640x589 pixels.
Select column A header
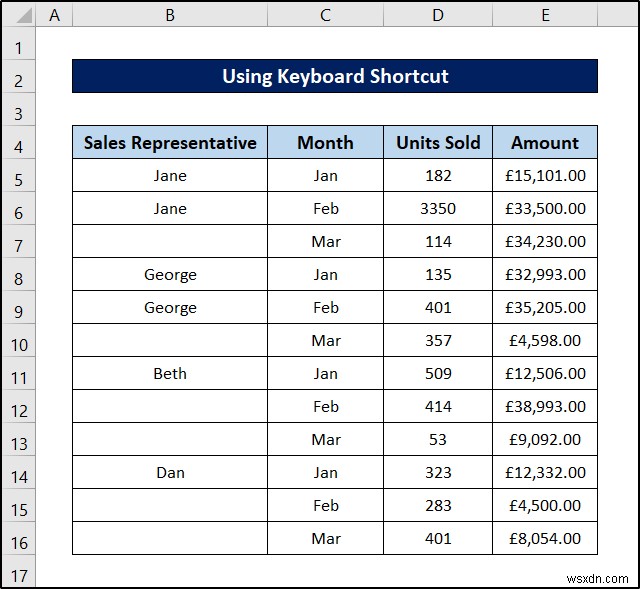click(54, 16)
